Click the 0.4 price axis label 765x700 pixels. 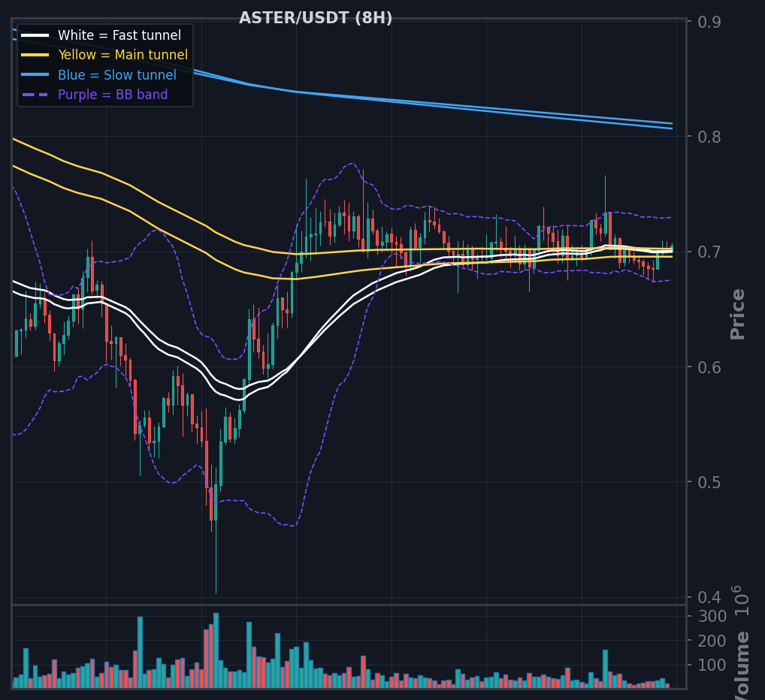709,597
